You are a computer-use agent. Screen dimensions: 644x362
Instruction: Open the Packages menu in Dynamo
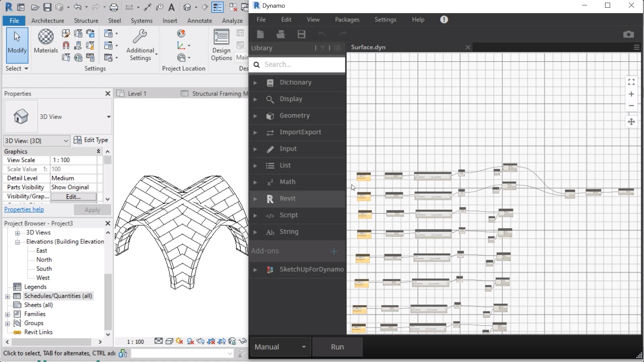347,19
